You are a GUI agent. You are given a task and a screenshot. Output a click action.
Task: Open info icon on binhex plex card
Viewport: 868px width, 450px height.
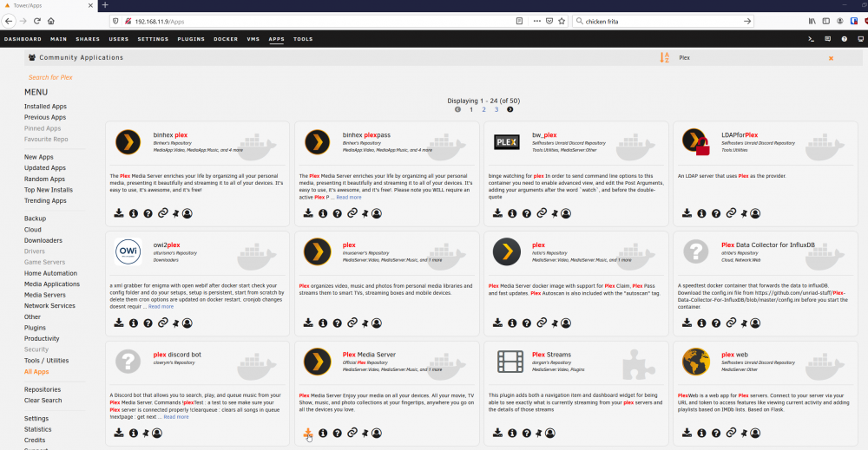pyautogui.click(x=134, y=213)
